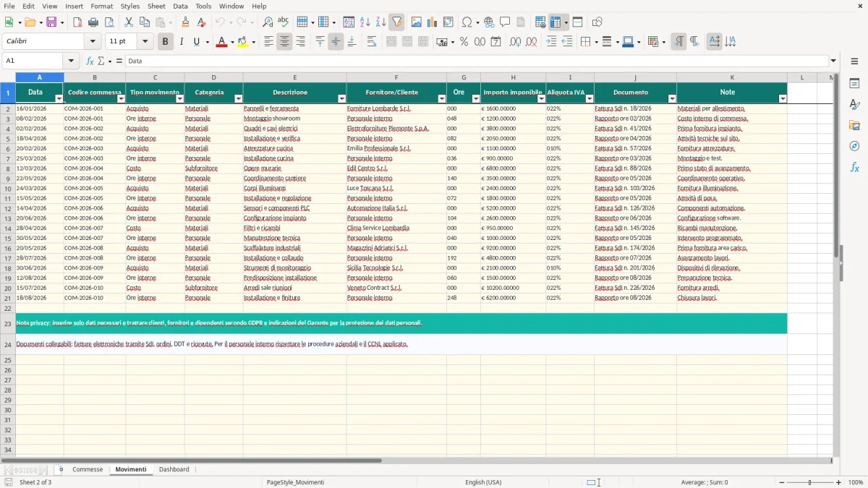Toggle Center Horizontally alignment
This screenshot has height=488, width=868.
pyautogui.click(x=284, y=42)
